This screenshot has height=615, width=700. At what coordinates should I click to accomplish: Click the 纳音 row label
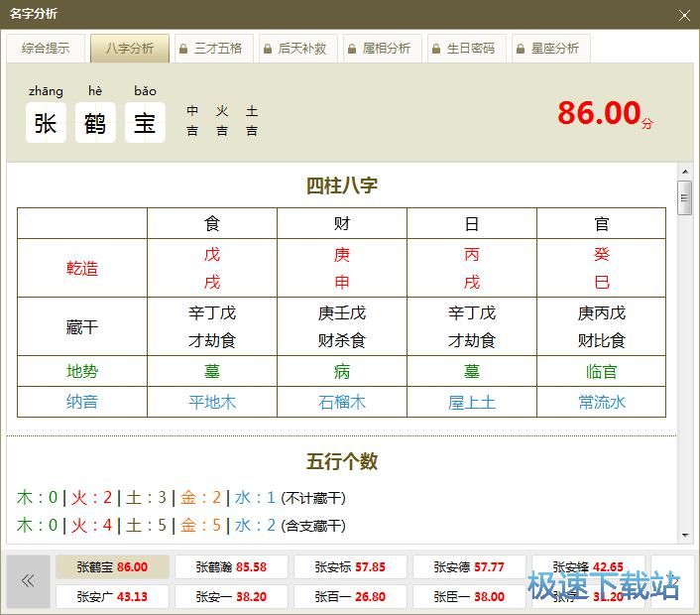click(82, 402)
